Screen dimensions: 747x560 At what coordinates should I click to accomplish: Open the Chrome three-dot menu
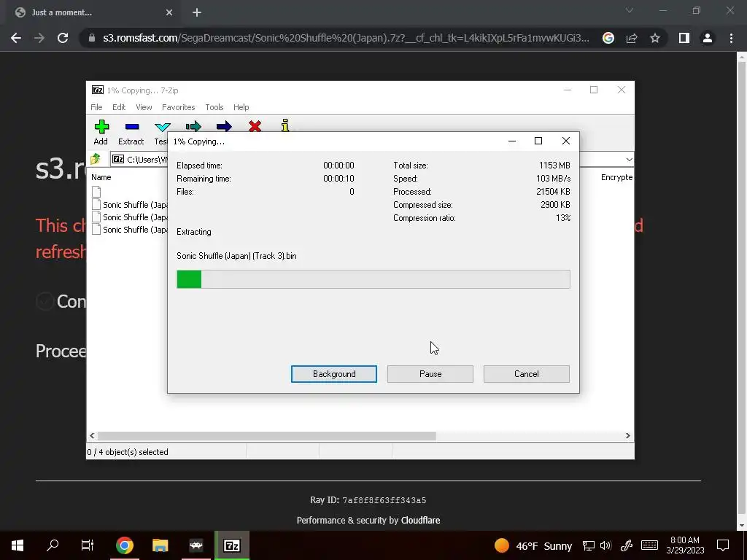click(x=731, y=38)
